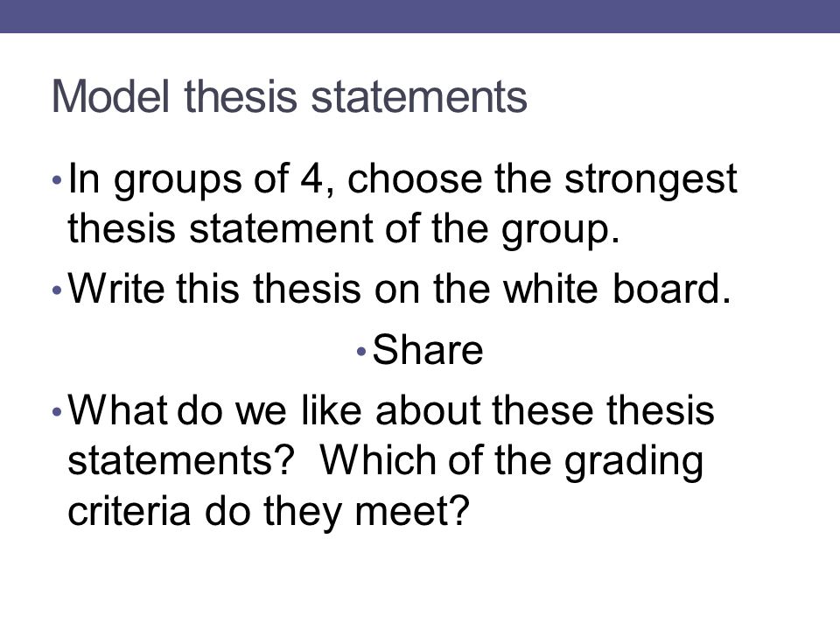Image resolution: width=840 pixels, height=630 pixels.
Task: Select the purple header bar at top
Action: 420,16
